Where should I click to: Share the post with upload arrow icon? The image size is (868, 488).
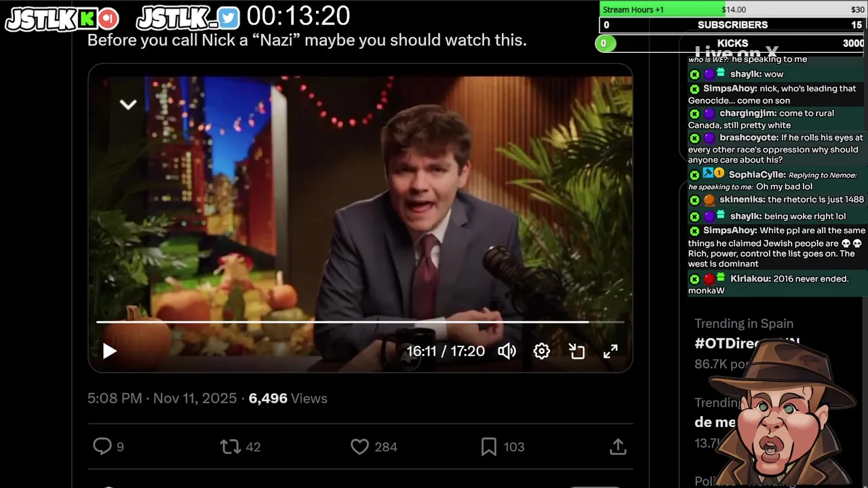[x=617, y=447]
